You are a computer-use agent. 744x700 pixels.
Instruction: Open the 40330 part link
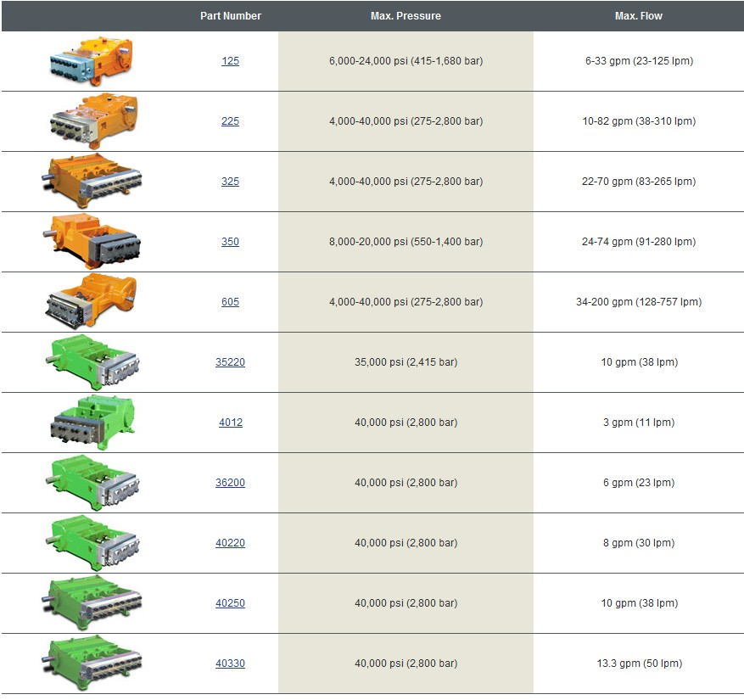pos(230,664)
